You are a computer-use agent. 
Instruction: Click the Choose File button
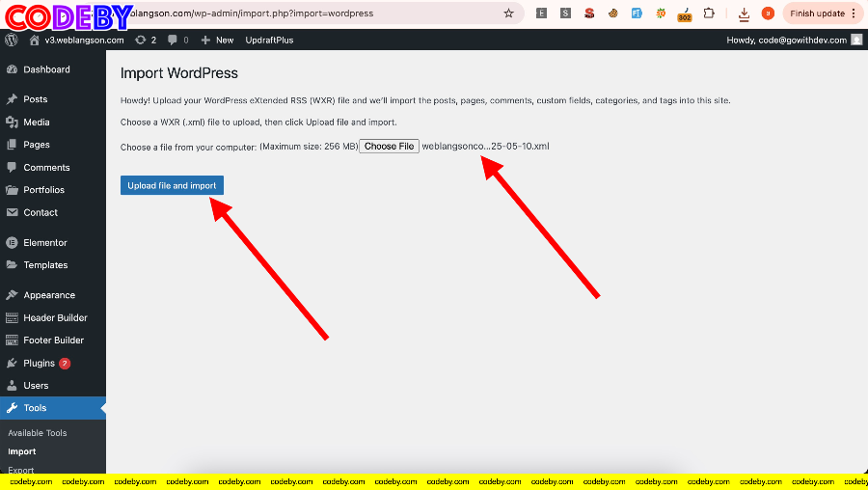(390, 147)
